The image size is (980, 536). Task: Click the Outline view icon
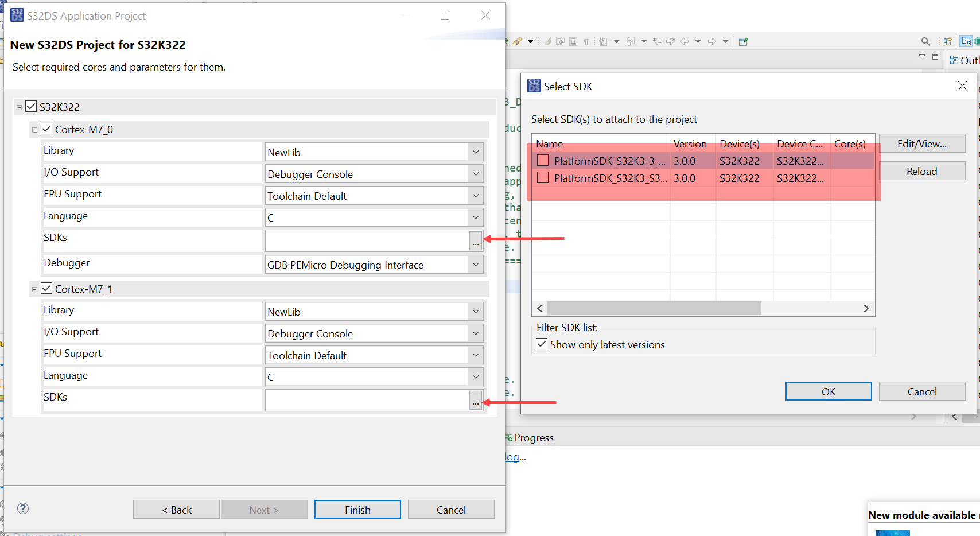click(x=953, y=60)
